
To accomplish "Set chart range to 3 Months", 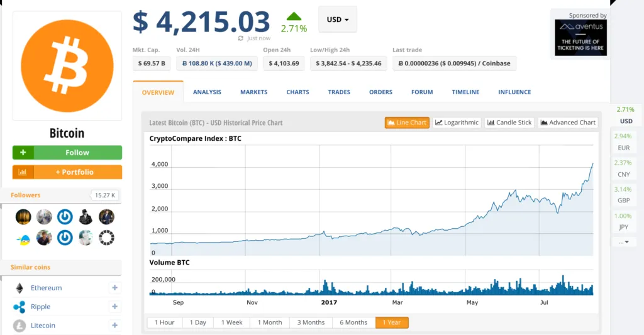I will coord(311,322).
